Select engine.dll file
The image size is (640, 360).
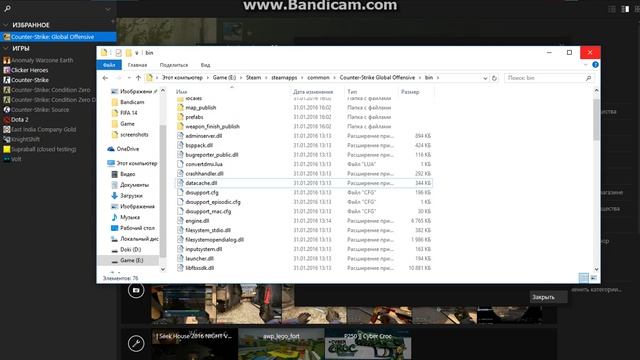197,221
